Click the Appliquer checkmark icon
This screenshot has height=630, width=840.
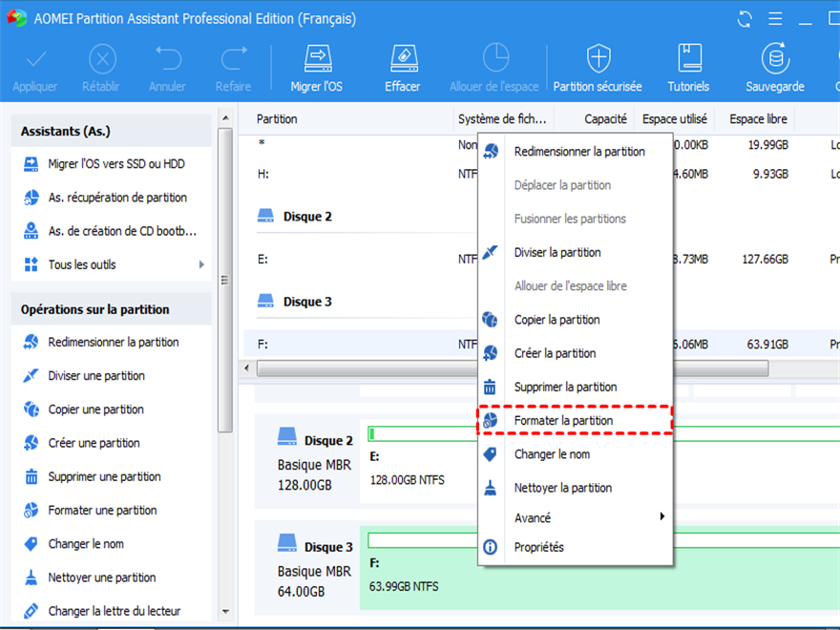36,59
